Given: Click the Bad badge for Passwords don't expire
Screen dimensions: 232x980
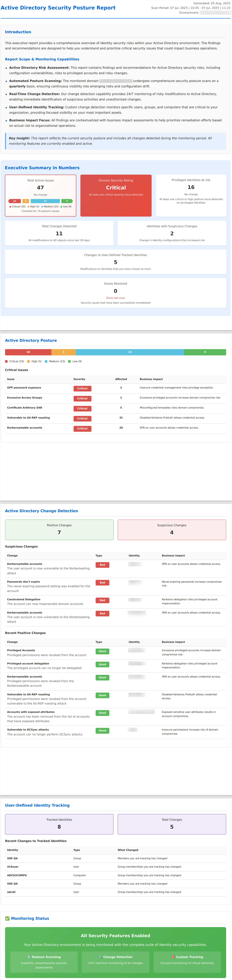Looking at the screenshot, I should tap(102, 582).
